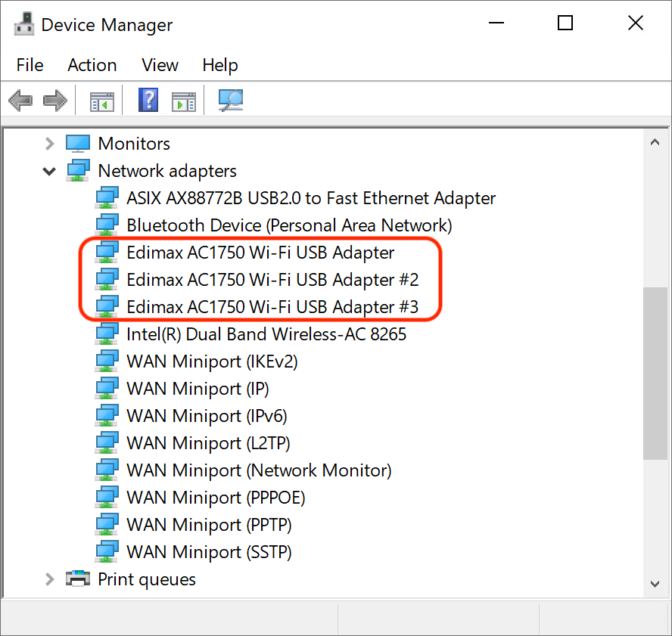The height and width of the screenshot is (636, 672).
Task: Expand the Monitors node
Action: [x=50, y=144]
